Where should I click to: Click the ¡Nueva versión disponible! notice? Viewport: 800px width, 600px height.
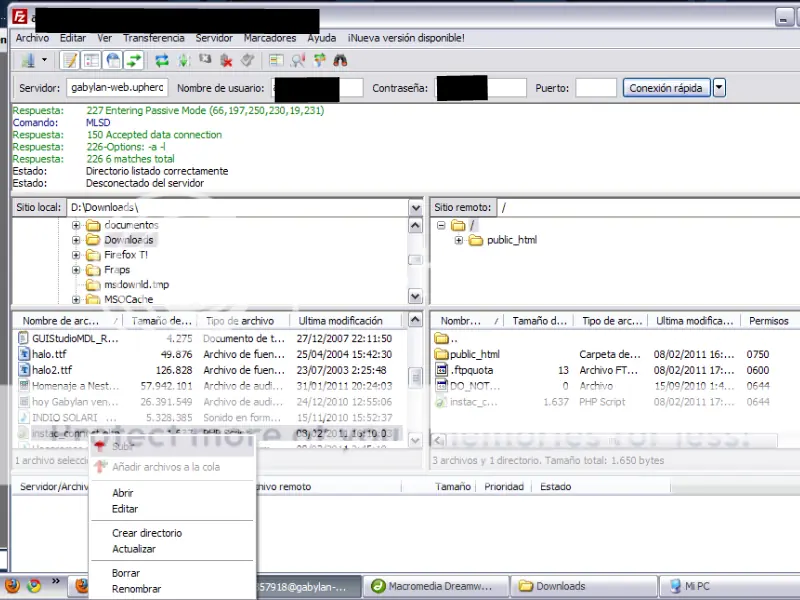406,38
